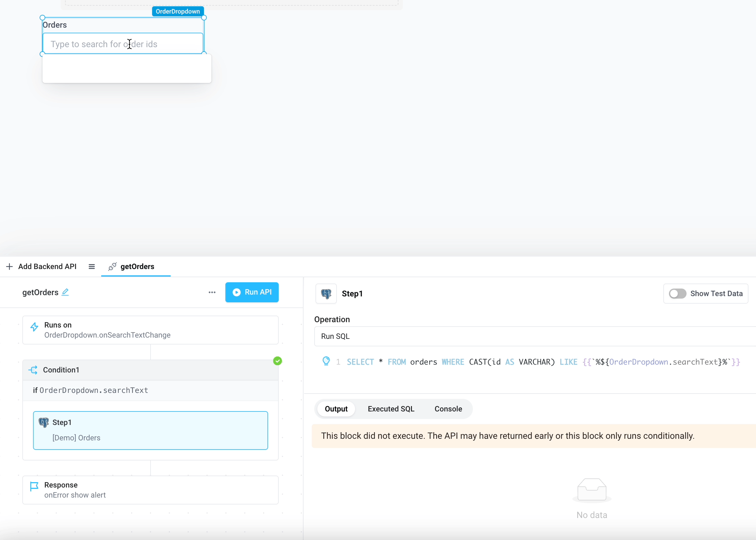Click the Run API button

pos(252,292)
